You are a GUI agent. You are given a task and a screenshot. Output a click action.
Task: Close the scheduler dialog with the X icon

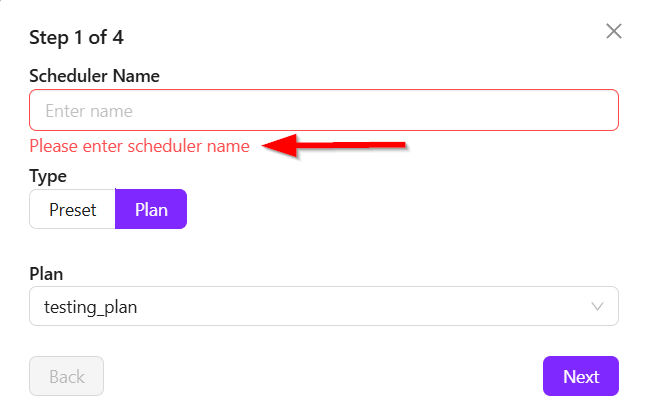614,31
